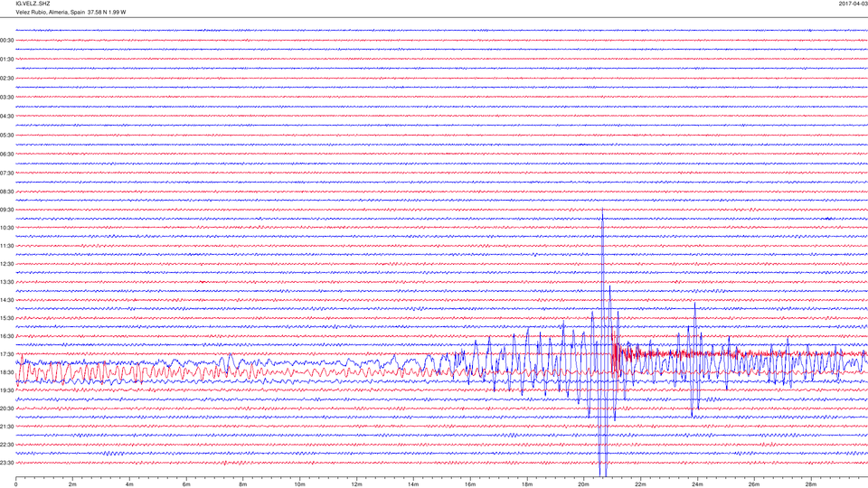Click the 26m axis tick label
868x488 pixels.
[x=753, y=484]
